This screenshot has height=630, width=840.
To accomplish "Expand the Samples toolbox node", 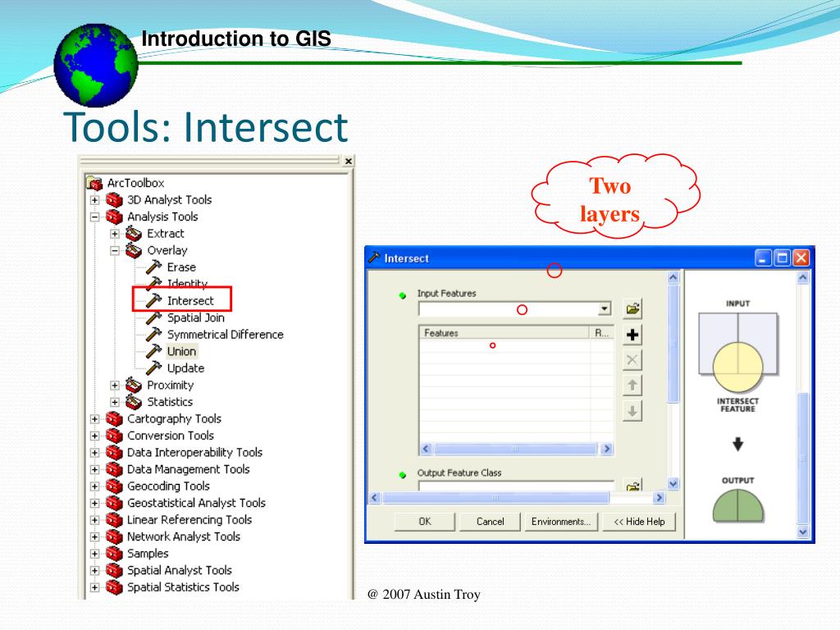I will tap(95, 554).
